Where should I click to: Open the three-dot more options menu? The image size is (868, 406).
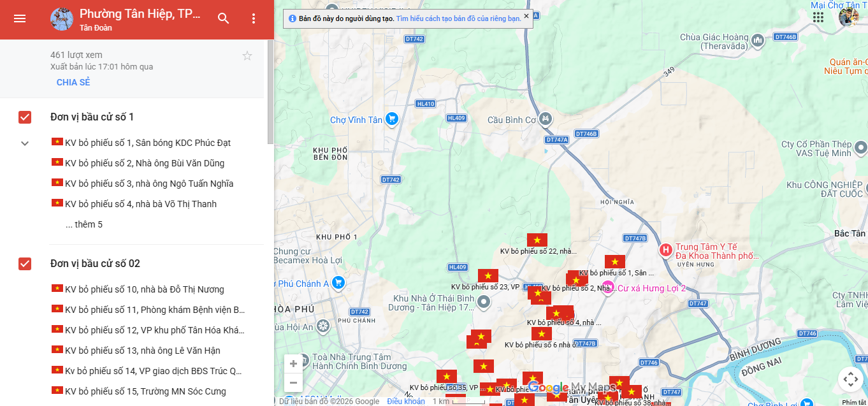click(254, 18)
